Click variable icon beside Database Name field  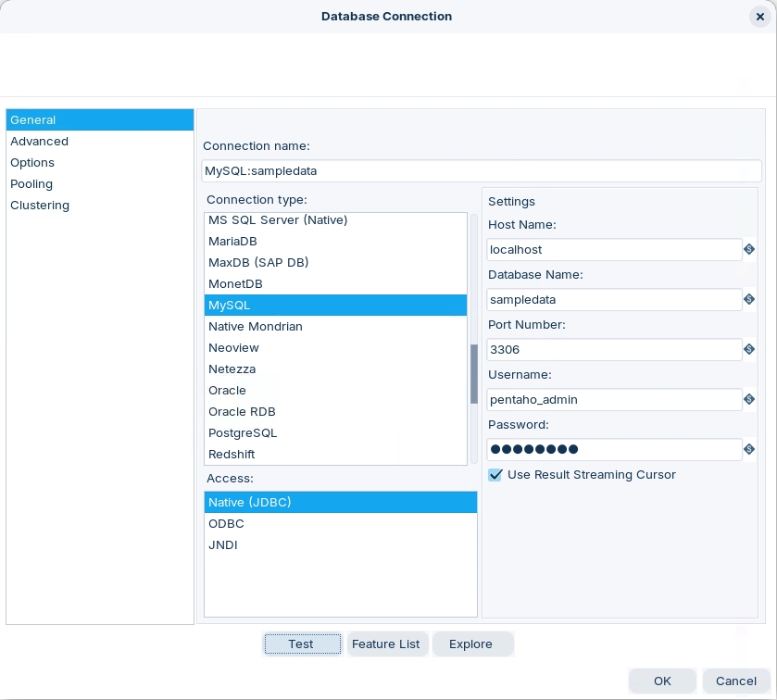[749, 300]
